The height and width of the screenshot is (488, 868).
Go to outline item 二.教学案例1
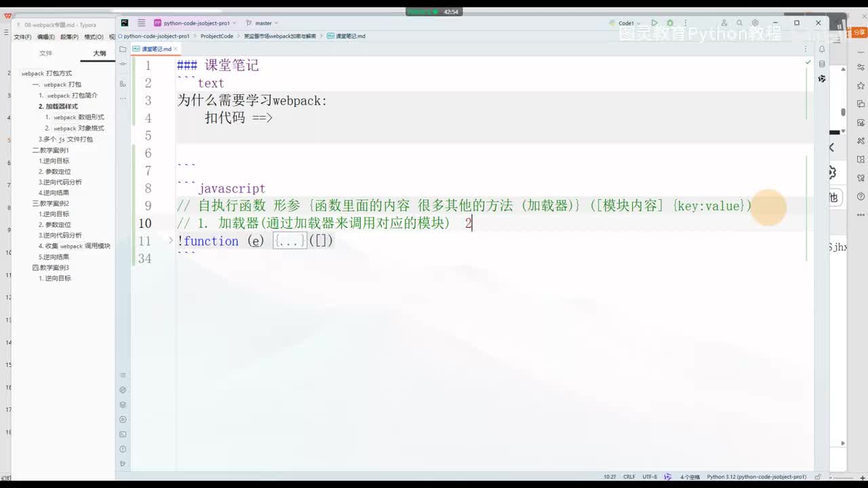pos(51,150)
